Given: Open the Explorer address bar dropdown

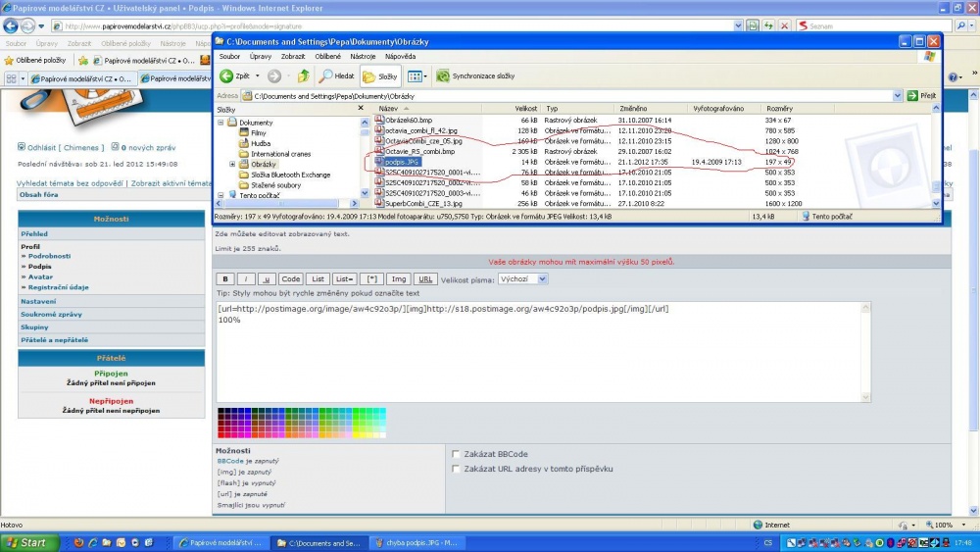Looking at the screenshot, I should point(898,96).
